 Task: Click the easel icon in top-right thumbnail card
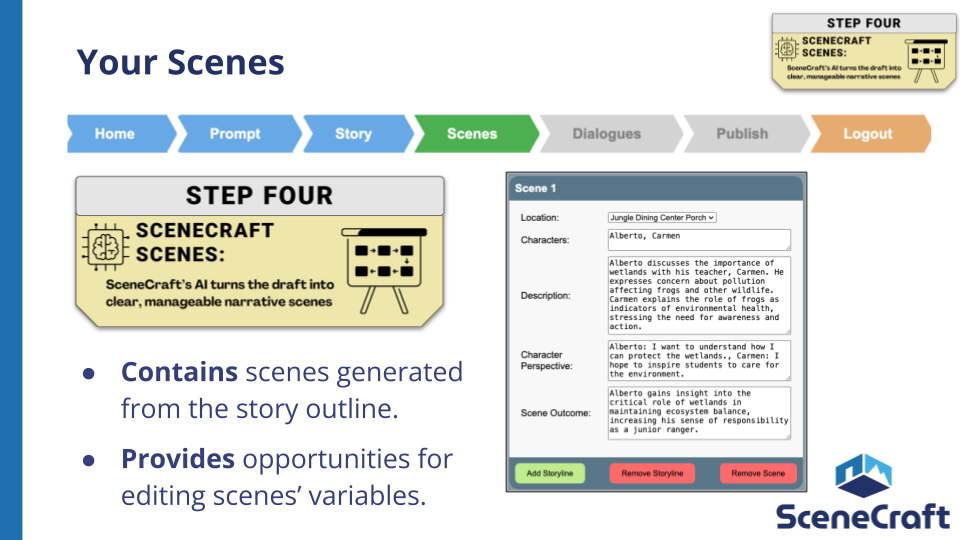tap(926, 60)
